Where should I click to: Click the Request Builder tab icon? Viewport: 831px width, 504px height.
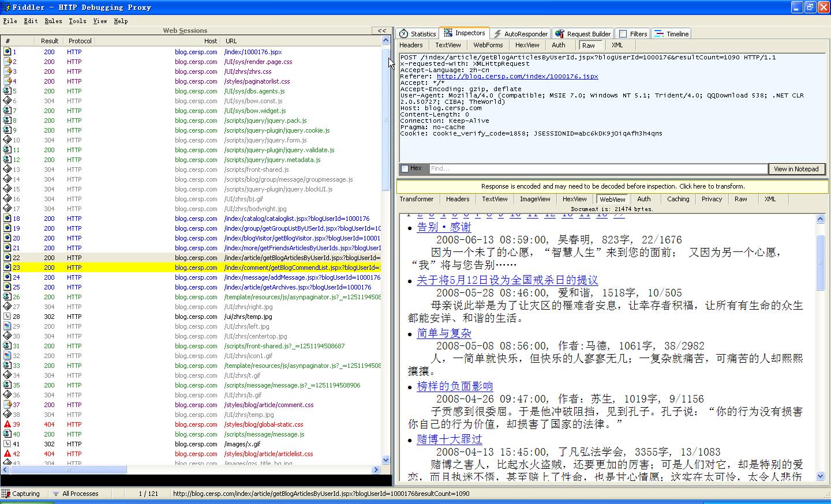click(x=559, y=33)
